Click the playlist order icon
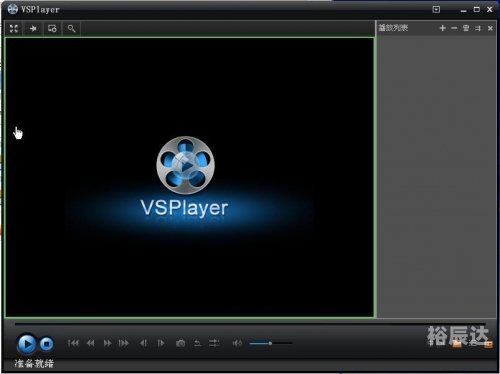The width and height of the screenshot is (500, 374). (478, 28)
